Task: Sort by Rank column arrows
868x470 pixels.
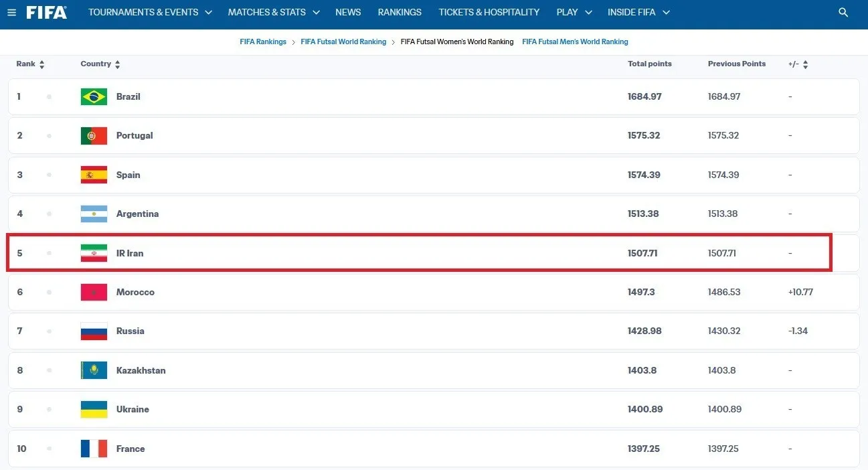Action: (x=42, y=64)
